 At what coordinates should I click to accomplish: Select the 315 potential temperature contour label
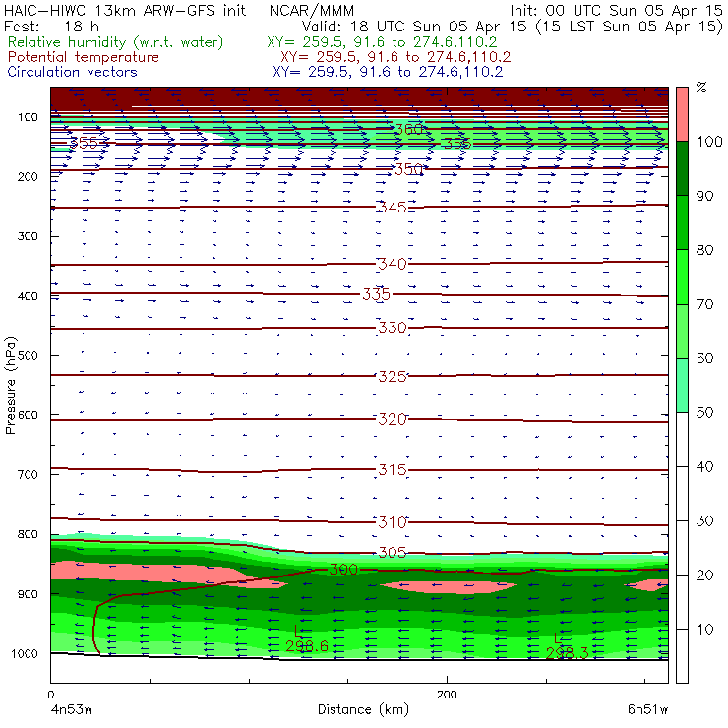coord(393,470)
